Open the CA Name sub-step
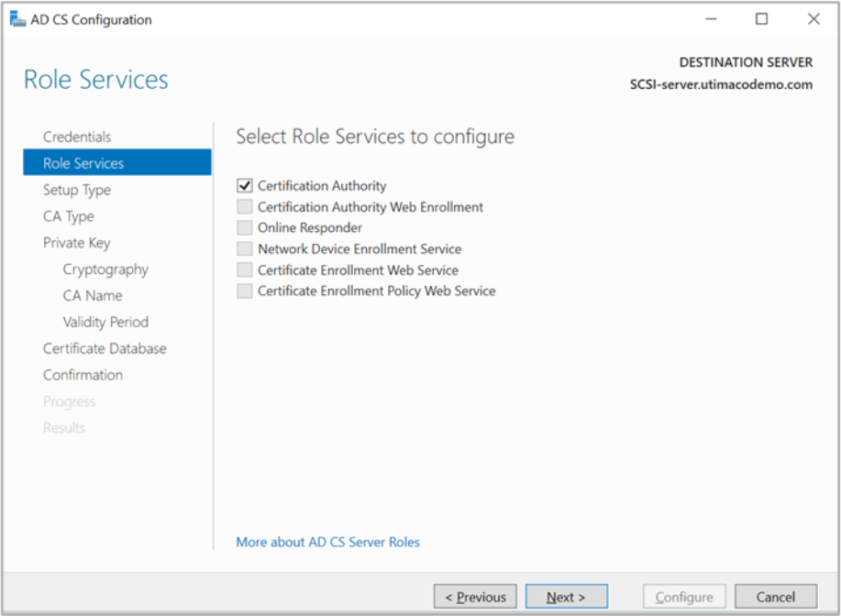This screenshot has width=841, height=616. click(x=93, y=296)
